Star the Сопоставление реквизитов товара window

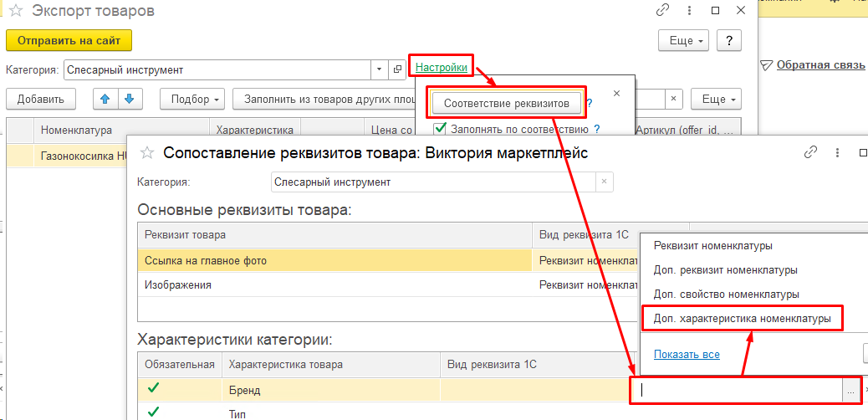point(146,153)
